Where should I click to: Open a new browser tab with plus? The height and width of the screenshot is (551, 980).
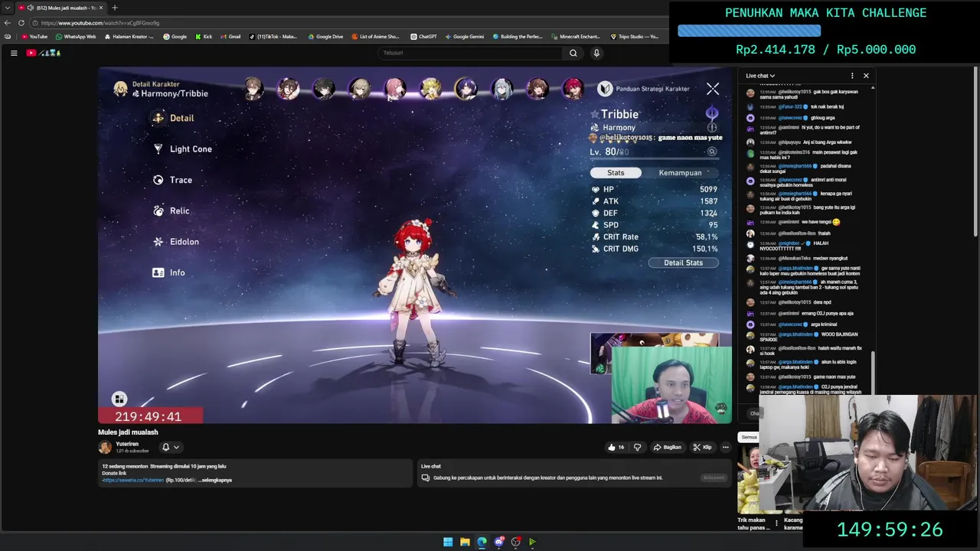114,8
